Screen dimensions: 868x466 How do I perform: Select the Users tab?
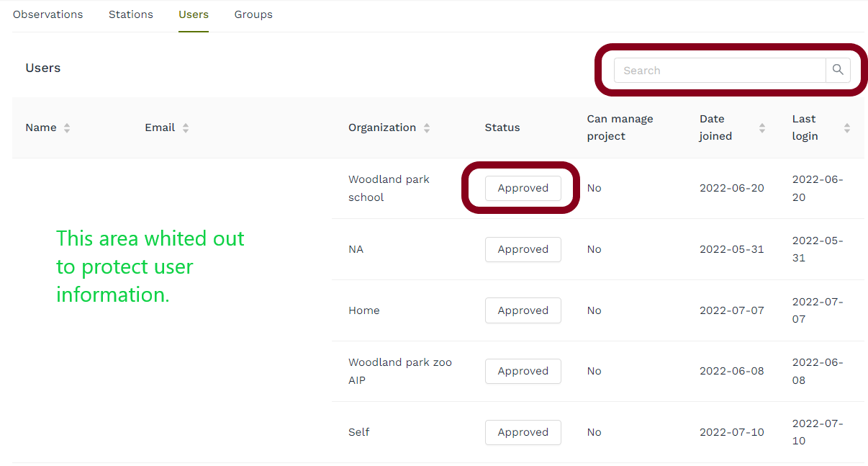194,14
